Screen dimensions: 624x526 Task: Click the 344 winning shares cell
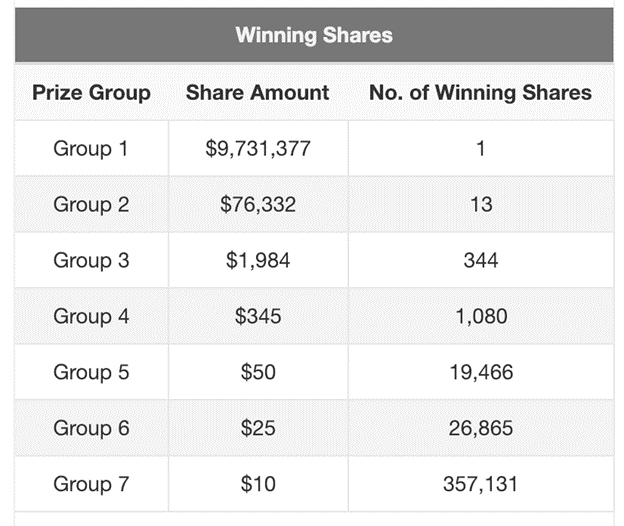coord(481,261)
